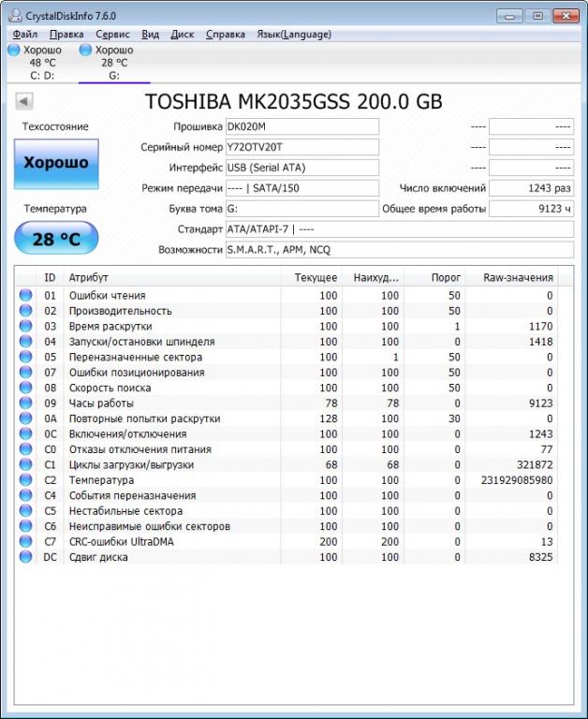
Task: Click the Техсостояние label
Action: coord(55,126)
